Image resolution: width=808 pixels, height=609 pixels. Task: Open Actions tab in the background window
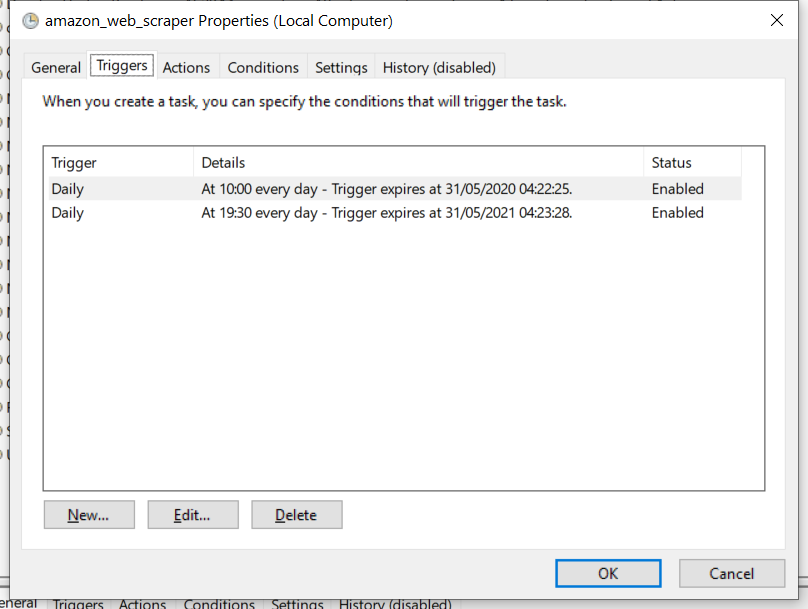143,604
